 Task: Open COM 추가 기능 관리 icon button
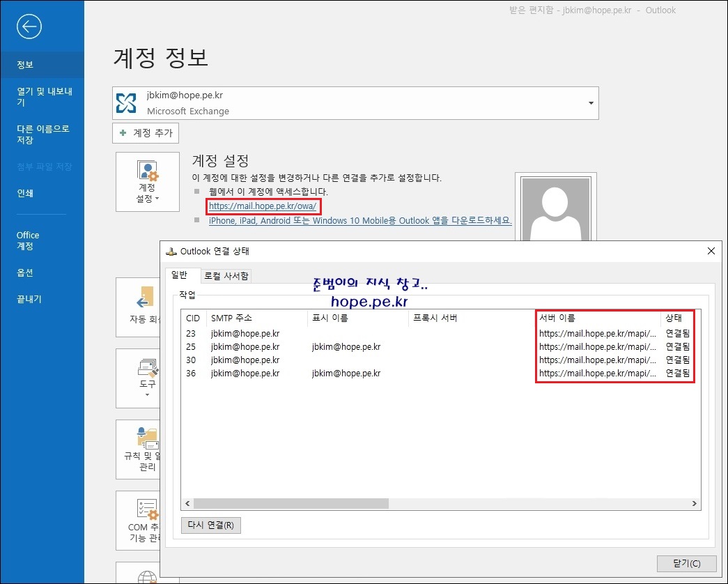click(139, 521)
